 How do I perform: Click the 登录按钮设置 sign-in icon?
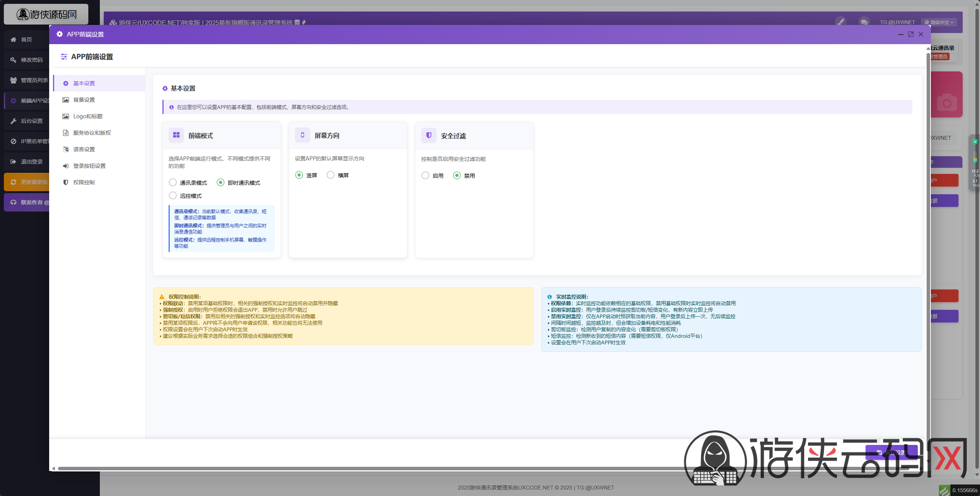66,166
